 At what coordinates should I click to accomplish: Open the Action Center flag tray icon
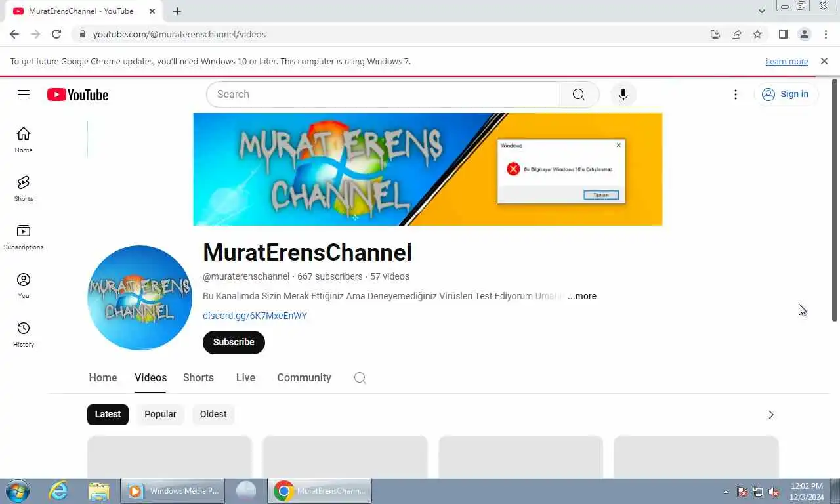(742, 492)
